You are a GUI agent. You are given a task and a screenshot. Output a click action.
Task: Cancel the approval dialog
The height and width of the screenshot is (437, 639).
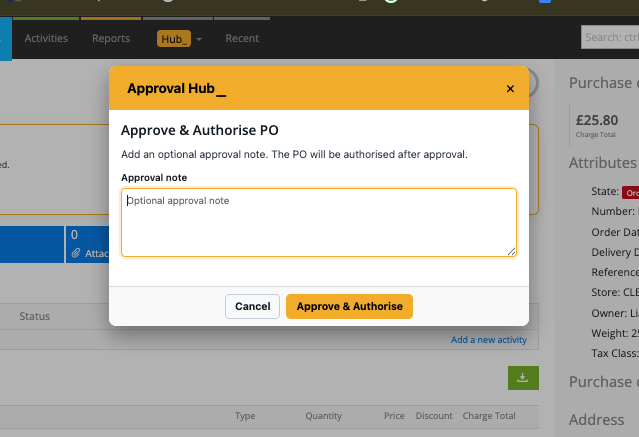point(252,306)
